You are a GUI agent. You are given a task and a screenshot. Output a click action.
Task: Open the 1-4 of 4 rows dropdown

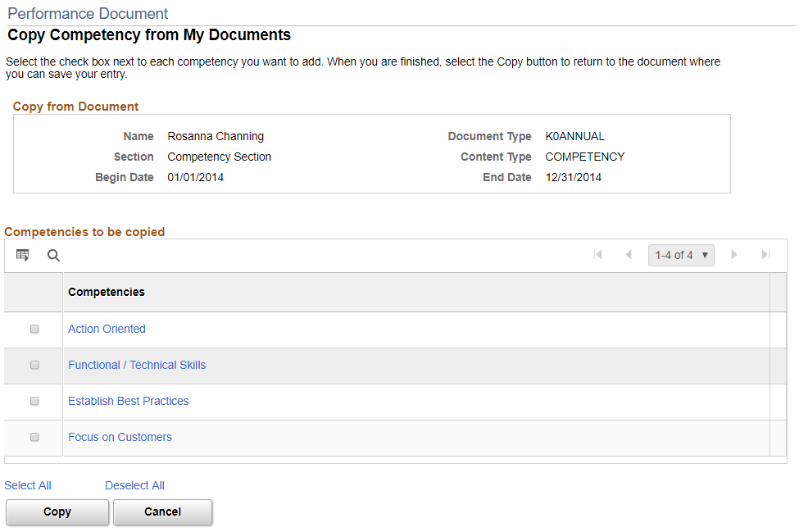click(681, 255)
